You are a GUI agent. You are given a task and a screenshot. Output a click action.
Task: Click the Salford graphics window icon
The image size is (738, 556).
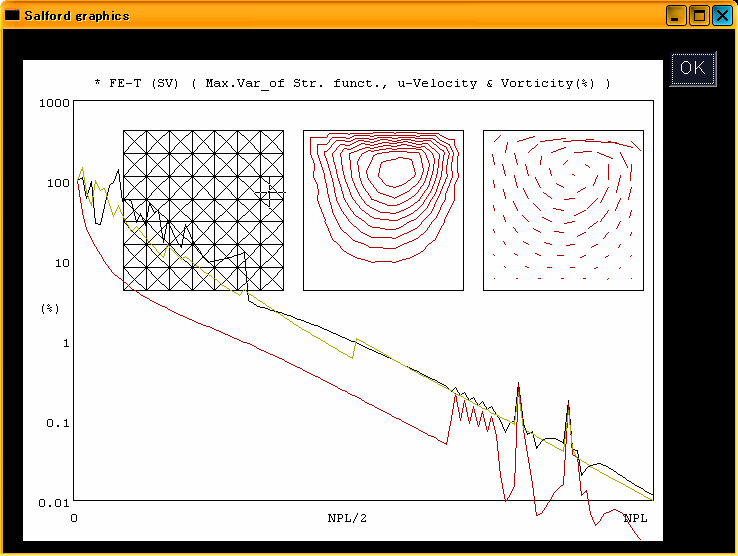(x=12, y=15)
